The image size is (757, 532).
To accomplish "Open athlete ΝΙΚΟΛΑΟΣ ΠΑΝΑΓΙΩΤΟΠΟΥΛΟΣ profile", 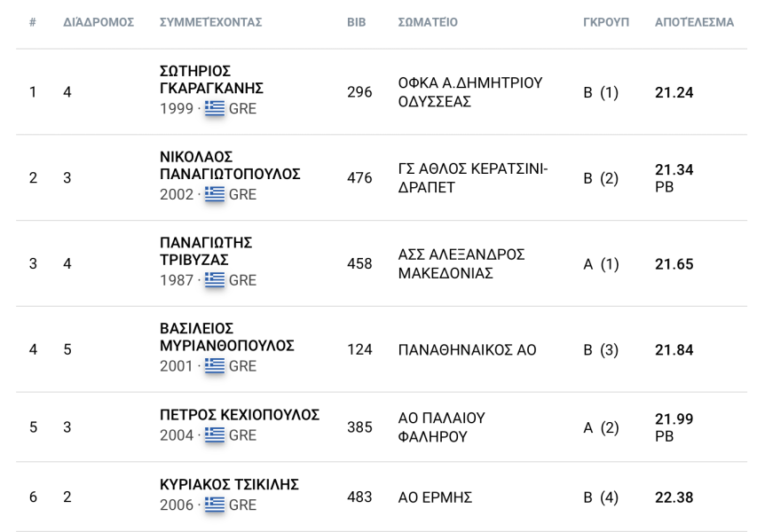I will [230, 166].
